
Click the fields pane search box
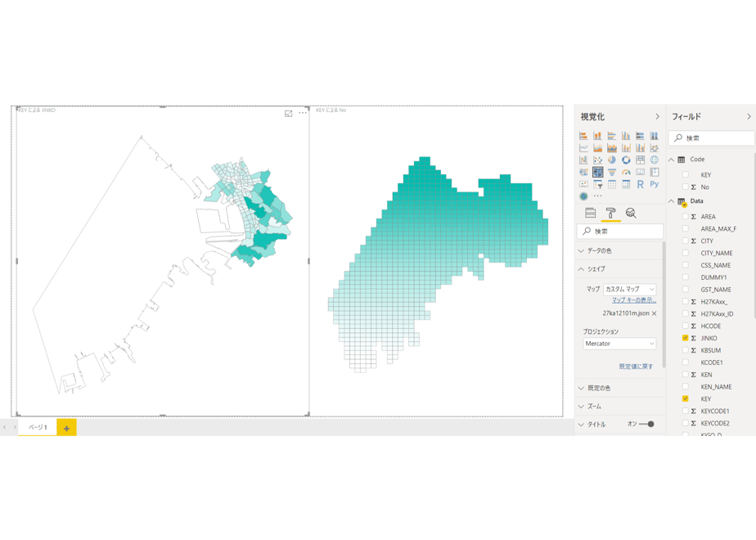(x=712, y=138)
